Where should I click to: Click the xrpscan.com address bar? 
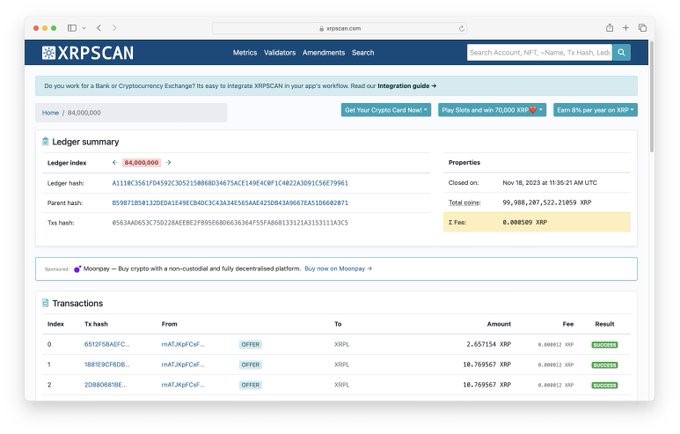point(339,29)
